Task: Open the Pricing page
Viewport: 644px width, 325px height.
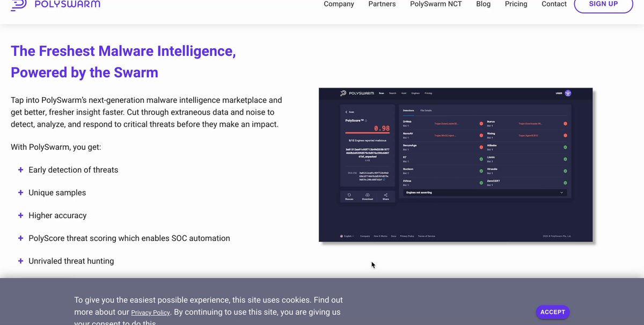Action: [x=516, y=4]
